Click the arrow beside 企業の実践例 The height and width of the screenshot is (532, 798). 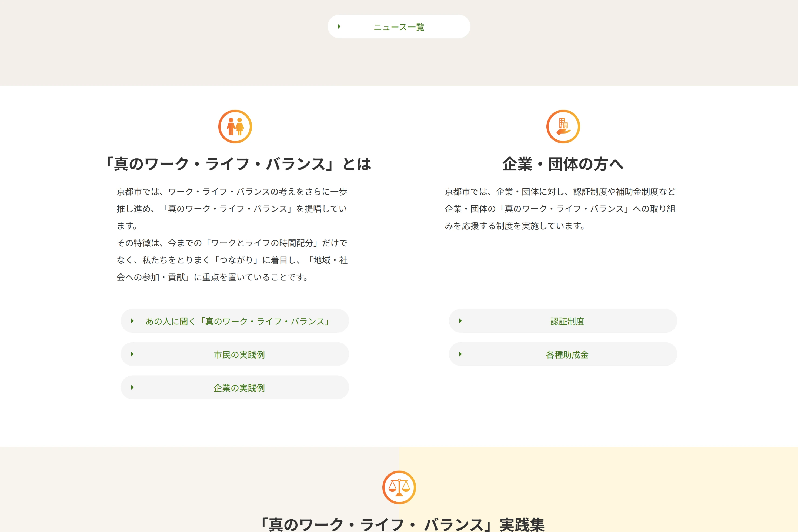coord(132,387)
